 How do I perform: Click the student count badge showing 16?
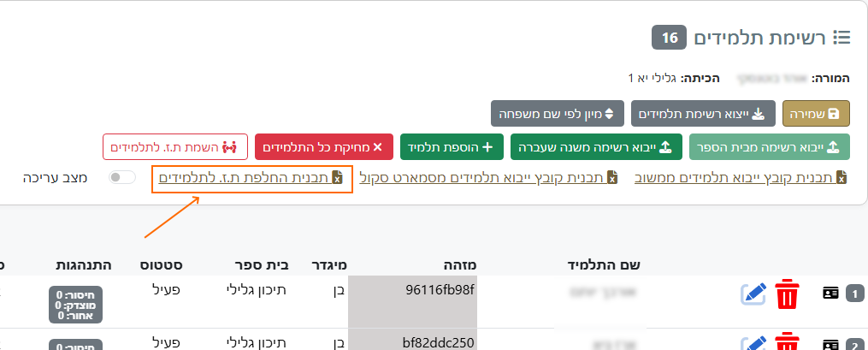click(669, 38)
